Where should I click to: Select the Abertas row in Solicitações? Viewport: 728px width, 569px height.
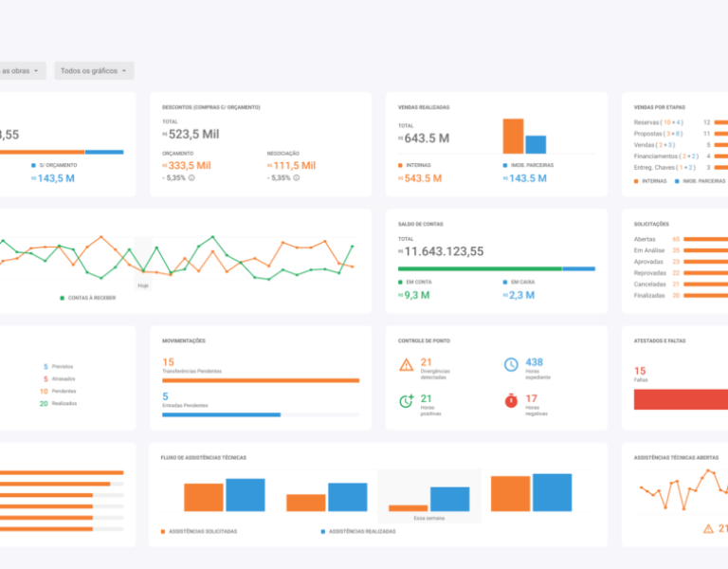645,239
